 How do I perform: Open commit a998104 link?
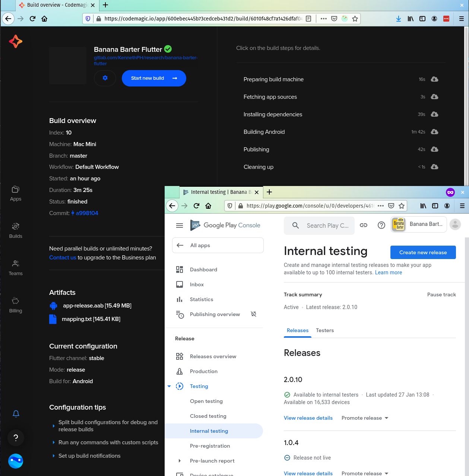(x=87, y=213)
